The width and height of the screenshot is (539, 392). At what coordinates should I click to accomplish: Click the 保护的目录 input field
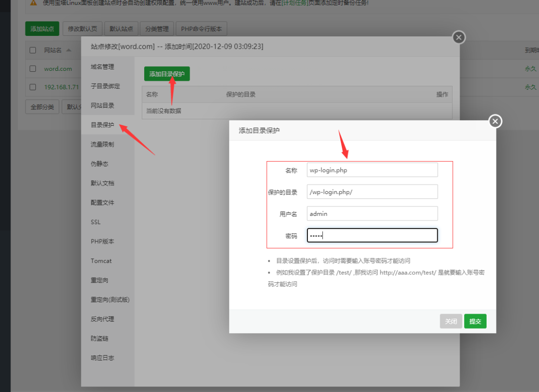point(372,192)
